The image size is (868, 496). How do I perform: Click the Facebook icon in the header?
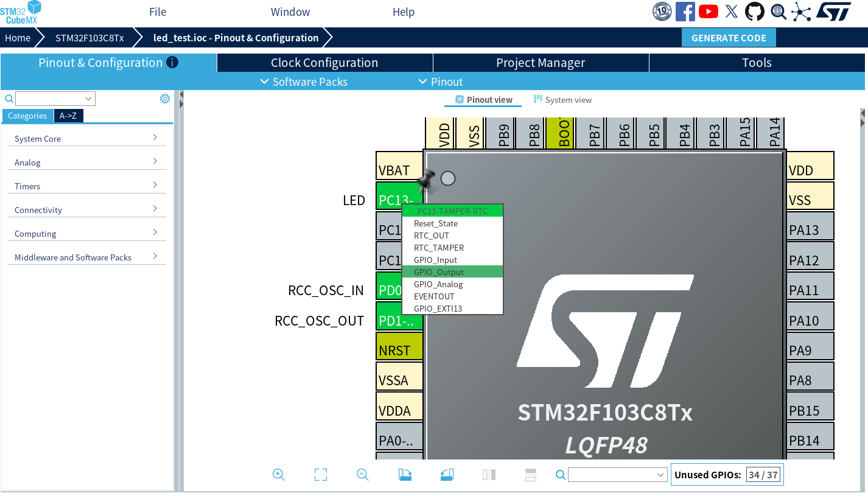[685, 11]
